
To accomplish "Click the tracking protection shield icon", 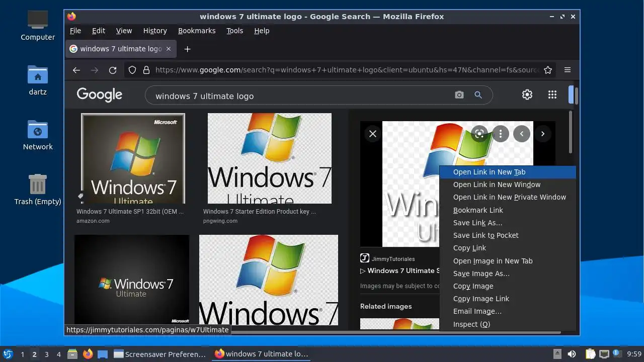I will [x=132, y=70].
